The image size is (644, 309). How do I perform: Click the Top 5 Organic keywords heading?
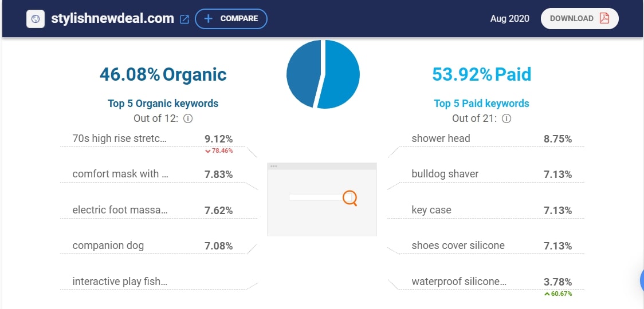coord(163,104)
